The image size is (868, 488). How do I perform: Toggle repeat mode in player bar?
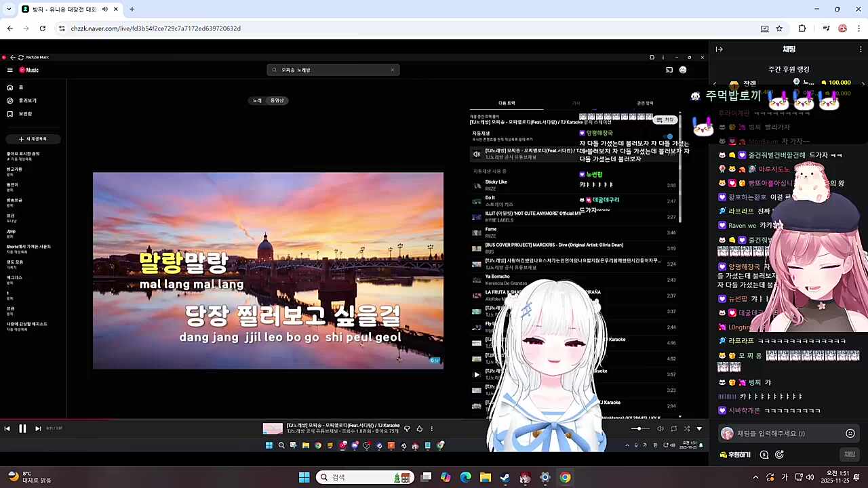[x=673, y=428]
